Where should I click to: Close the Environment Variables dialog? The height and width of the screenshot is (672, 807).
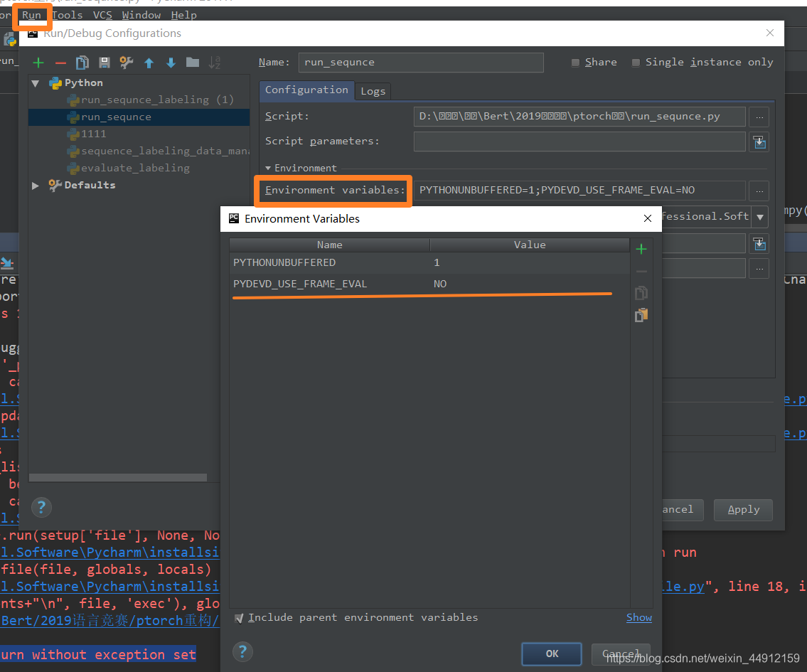pyautogui.click(x=648, y=219)
